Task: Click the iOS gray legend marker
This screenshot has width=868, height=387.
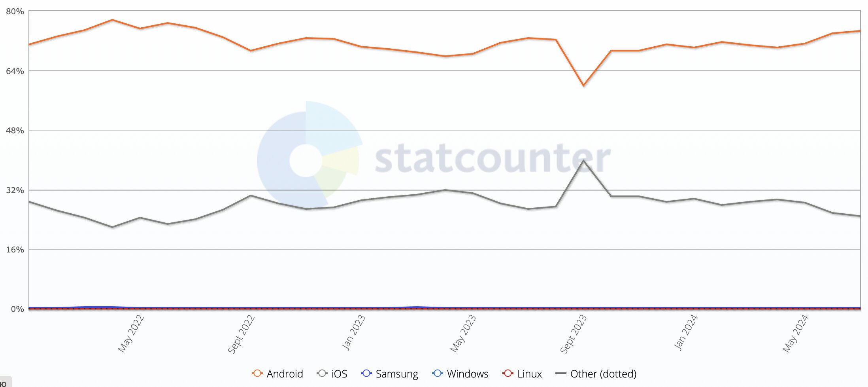Action: [x=322, y=374]
